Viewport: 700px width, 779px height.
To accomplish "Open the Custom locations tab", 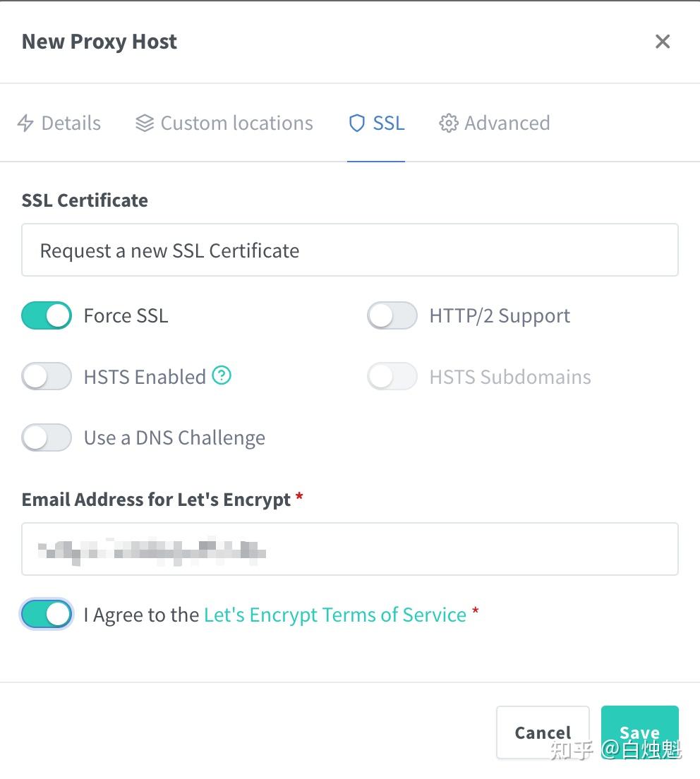I will point(236,123).
